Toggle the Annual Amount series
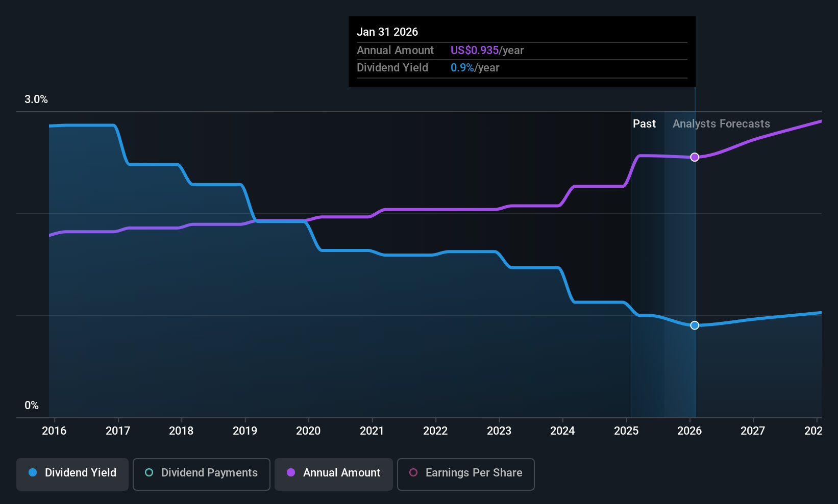The width and height of the screenshot is (838, 504). point(334,474)
